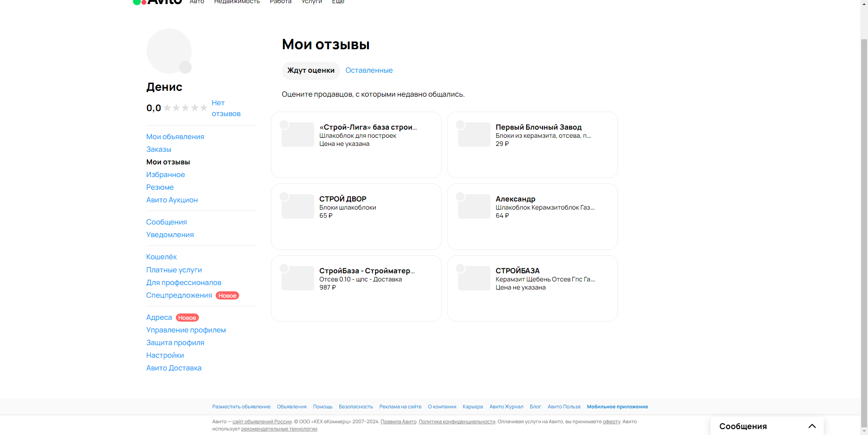The image size is (868, 435).
Task: Open Авито Доставка in sidebar
Action: 174,368
